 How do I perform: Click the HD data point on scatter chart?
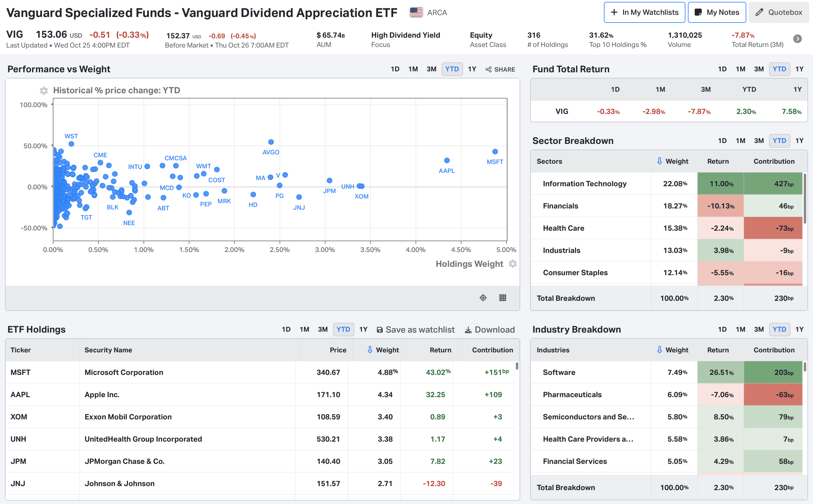click(x=253, y=194)
